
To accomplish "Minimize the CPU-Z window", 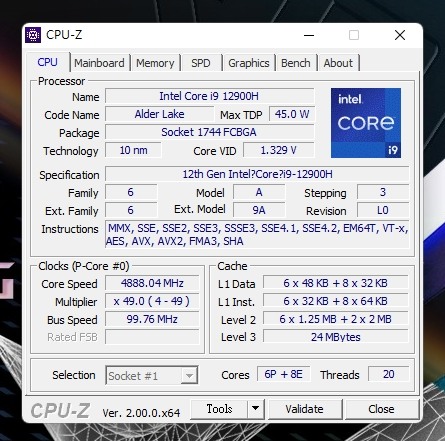I will click(x=309, y=35).
